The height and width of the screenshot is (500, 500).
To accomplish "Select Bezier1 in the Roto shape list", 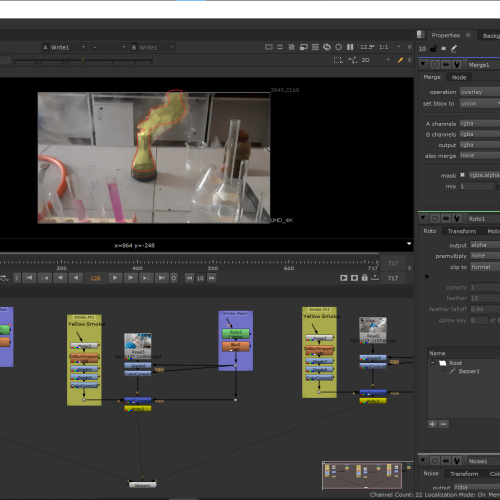I will [469, 371].
